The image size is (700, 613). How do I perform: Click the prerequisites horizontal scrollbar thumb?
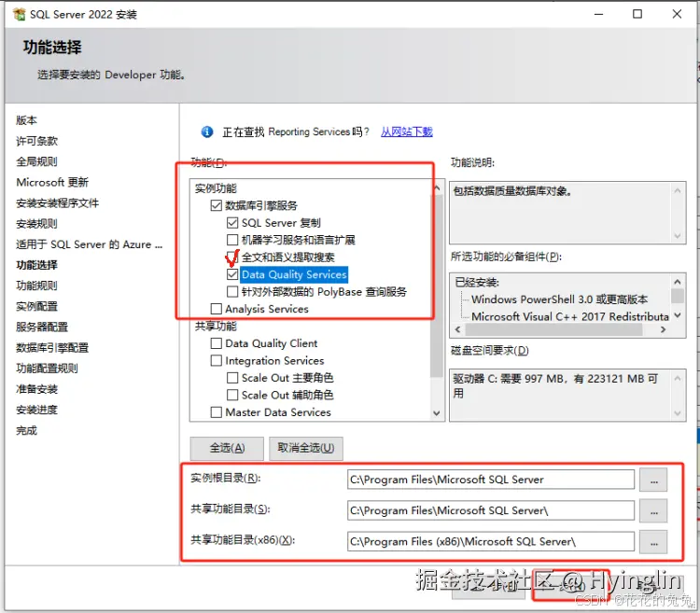coord(553,329)
